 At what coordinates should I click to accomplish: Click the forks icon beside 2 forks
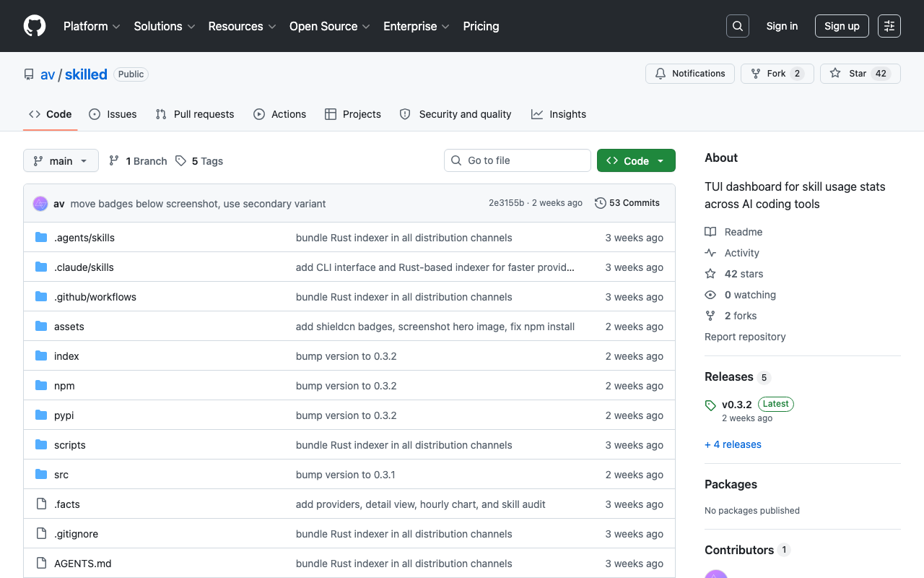[x=710, y=316]
